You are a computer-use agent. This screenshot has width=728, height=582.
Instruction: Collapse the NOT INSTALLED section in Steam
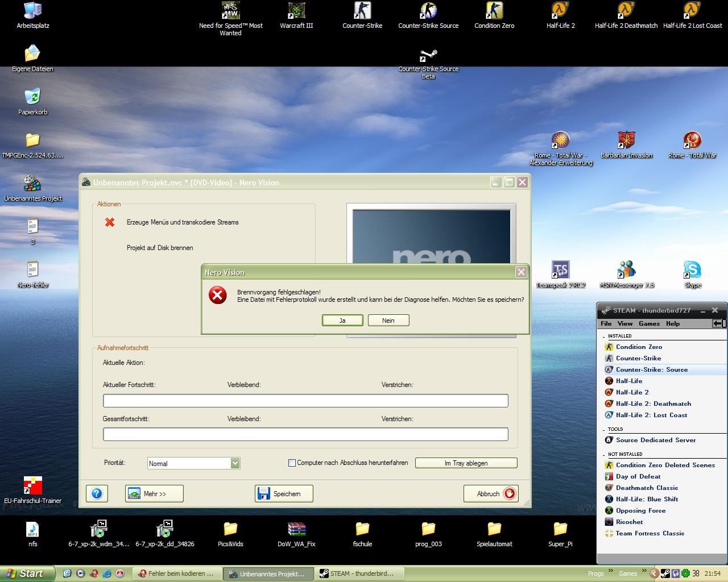tap(604, 455)
